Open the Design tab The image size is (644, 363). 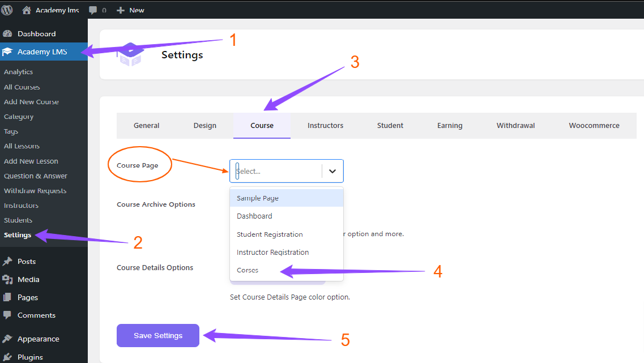[204, 126]
